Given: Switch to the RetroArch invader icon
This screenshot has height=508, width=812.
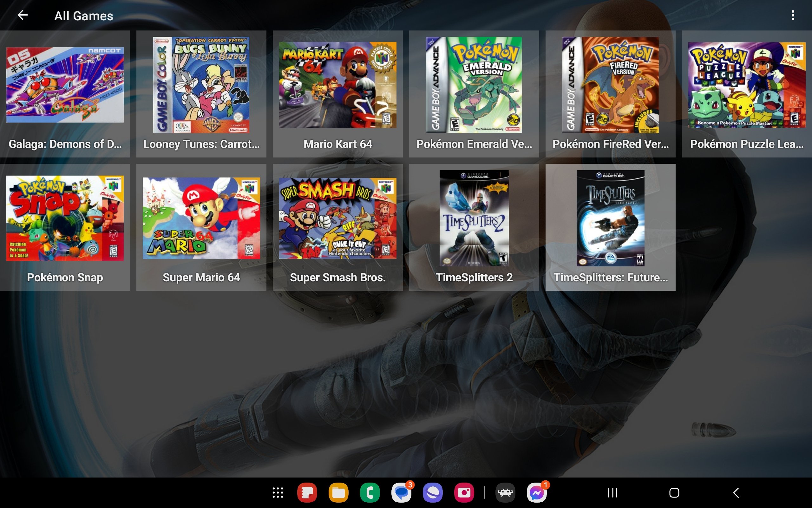Looking at the screenshot, I should click(x=505, y=493).
